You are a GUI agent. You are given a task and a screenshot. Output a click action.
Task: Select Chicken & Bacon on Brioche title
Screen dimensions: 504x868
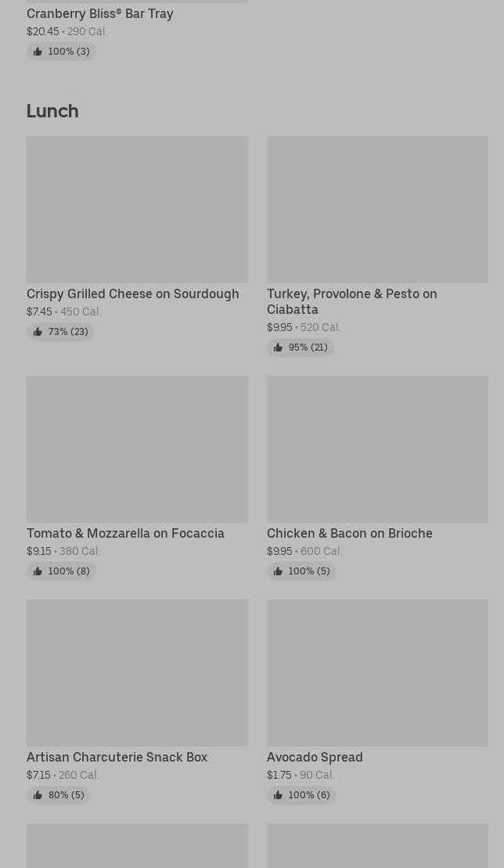[350, 533]
